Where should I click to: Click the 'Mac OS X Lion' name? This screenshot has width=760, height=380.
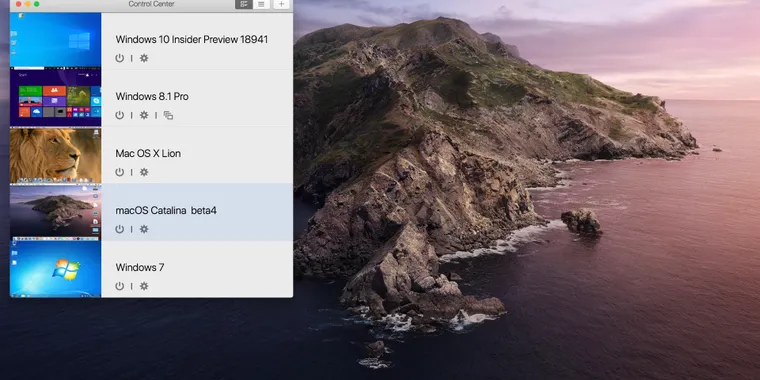click(148, 154)
